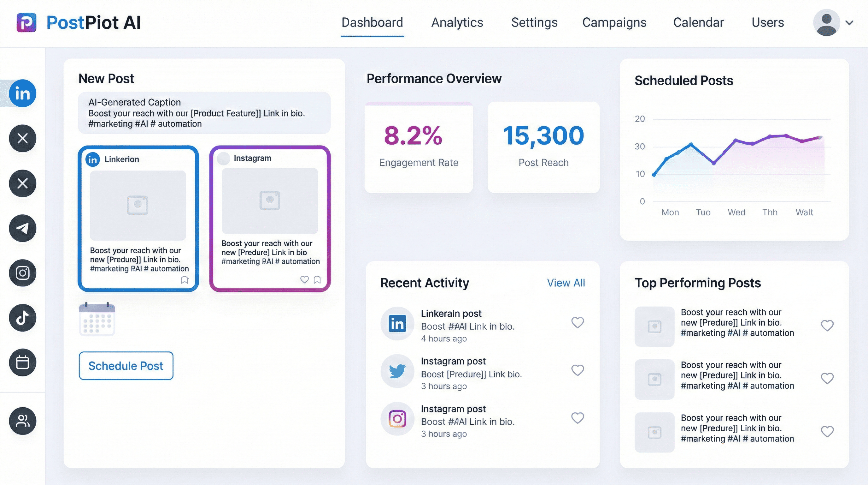The image size is (868, 485).
Task: Like the Linkerain post activity
Action: coord(577,322)
